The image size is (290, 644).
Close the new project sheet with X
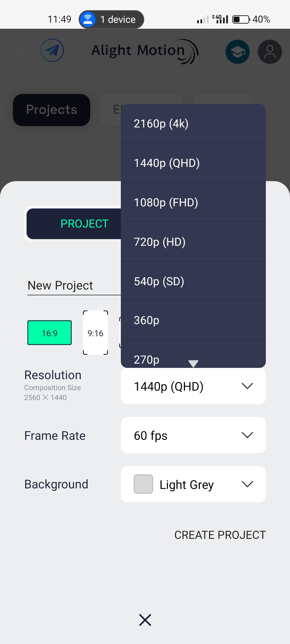pos(145,620)
